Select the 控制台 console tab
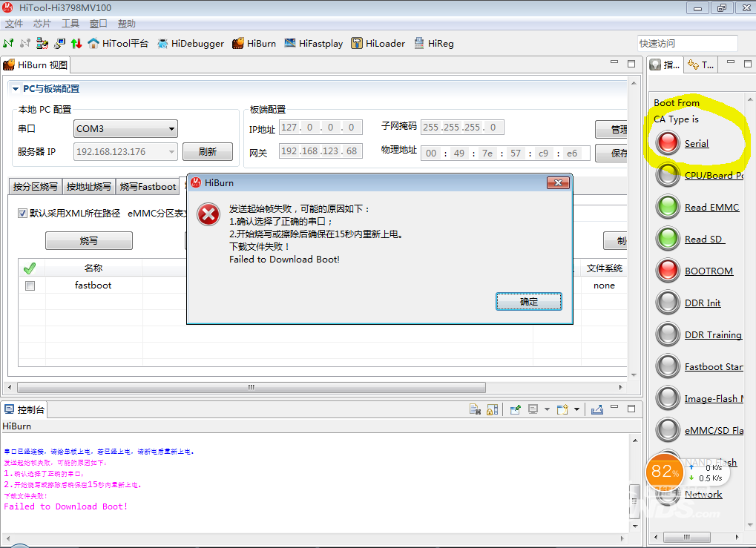The width and height of the screenshot is (756, 548). [x=24, y=409]
